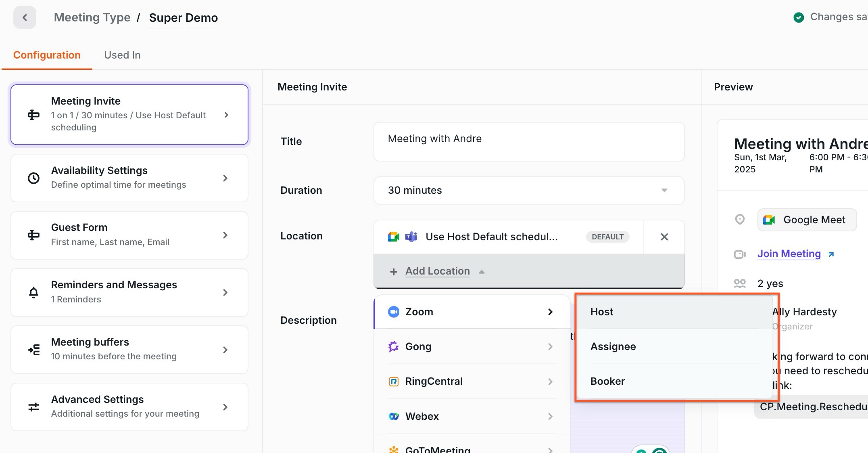Switch to the Used In tab
This screenshot has width=868, height=453.
(x=122, y=55)
